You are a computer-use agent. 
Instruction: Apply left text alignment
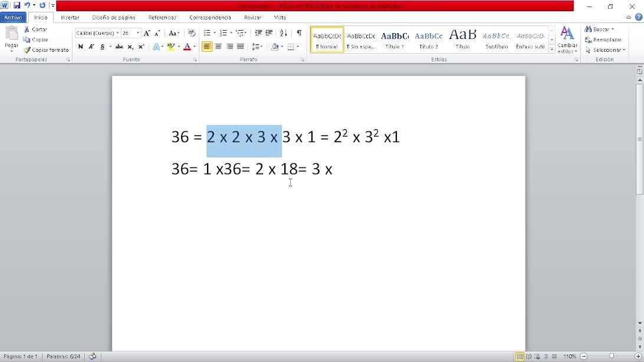pyautogui.click(x=207, y=47)
